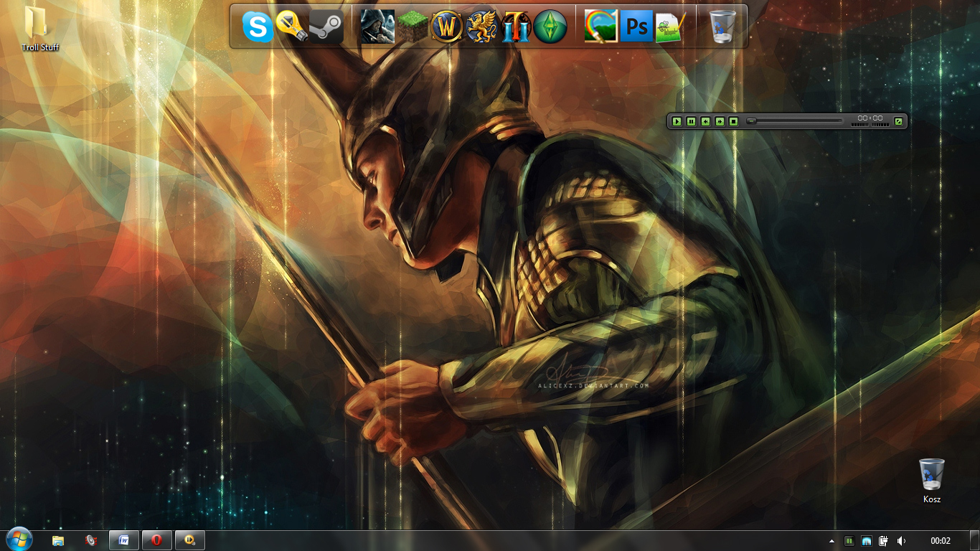Open the Kosz recycle bin on the desktop
Screen dimensions: 980x551
932,481
